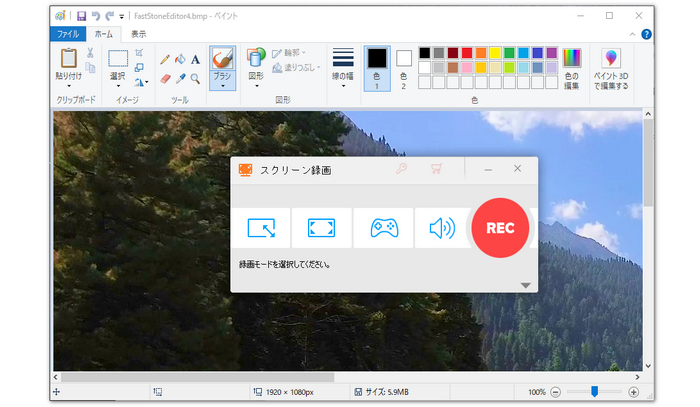Select the pencil tool in Paint
Image resolution: width=700 pixels, height=407 pixels.
pyautogui.click(x=165, y=60)
